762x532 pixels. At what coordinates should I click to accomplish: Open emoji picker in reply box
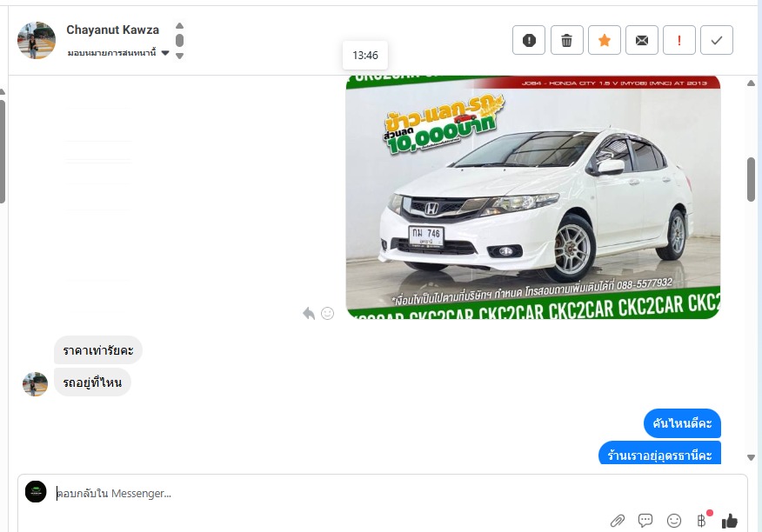coord(674,521)
